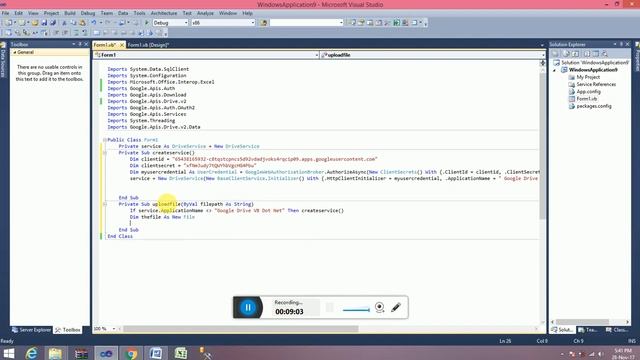
Task: Open the x86 platform dropdown
Action: (x=253, y=23)
